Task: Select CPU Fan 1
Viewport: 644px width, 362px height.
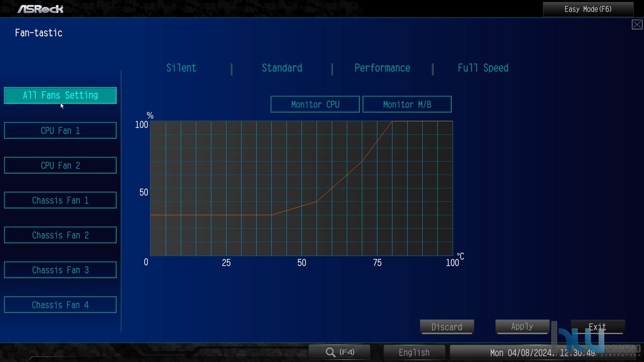Action: point(60,130)
